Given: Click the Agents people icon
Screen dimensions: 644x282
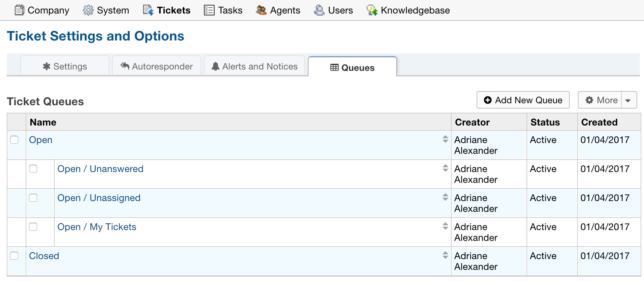Looking at the screenshot, I should pyautogui.click(x=261, y=10).
